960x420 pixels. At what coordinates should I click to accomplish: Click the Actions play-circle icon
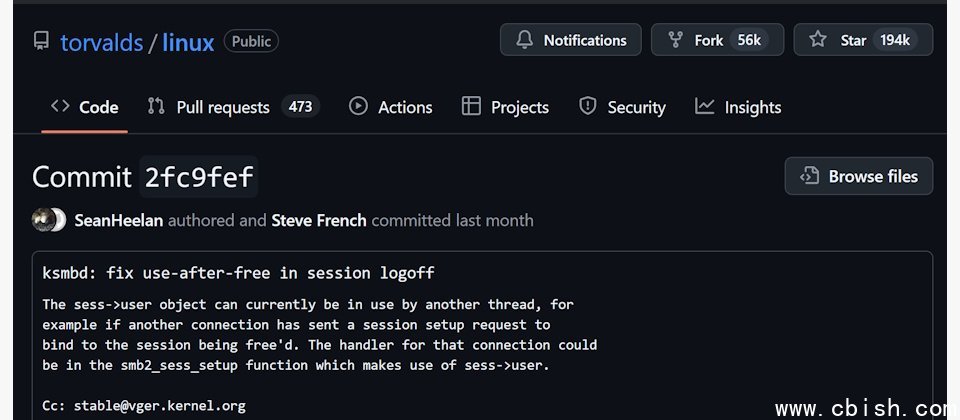tap(358, 107)
